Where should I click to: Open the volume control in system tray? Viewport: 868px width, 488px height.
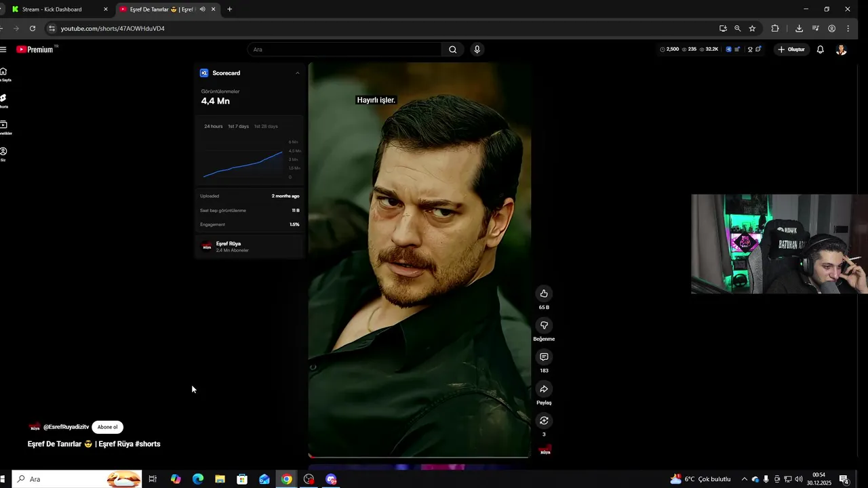(798, 479)
